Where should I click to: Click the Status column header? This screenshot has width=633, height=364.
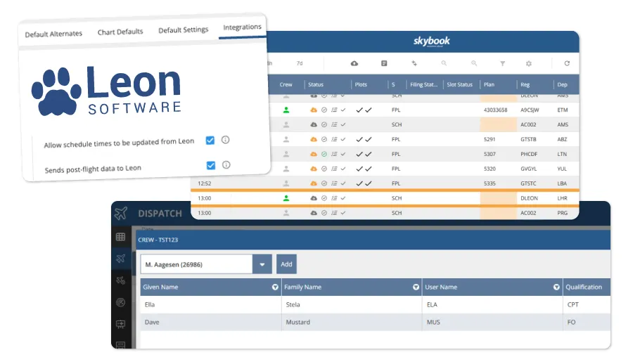tap(316, 85)
